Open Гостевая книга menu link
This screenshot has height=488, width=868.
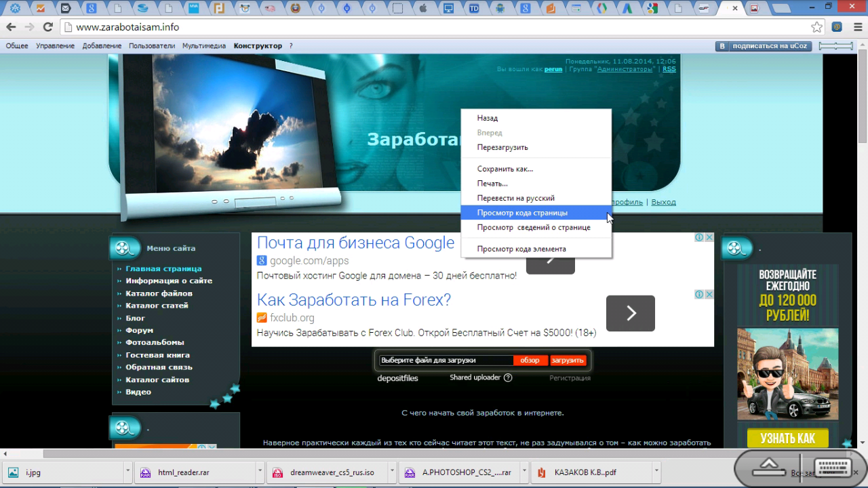[x=157, y=355]
